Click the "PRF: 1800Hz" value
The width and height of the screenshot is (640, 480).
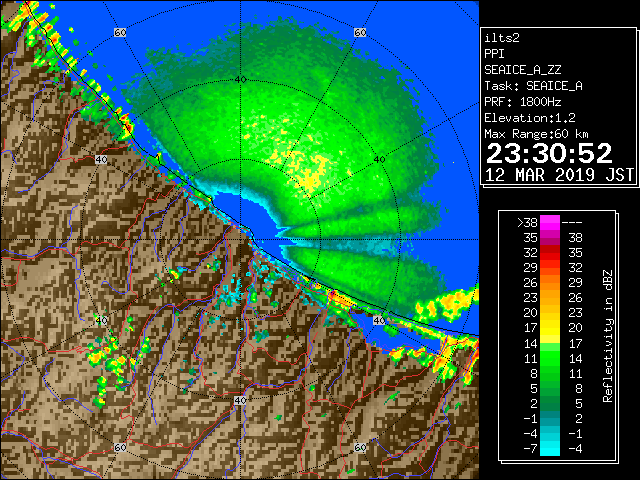pyautogui.click(x=522, y=102)
